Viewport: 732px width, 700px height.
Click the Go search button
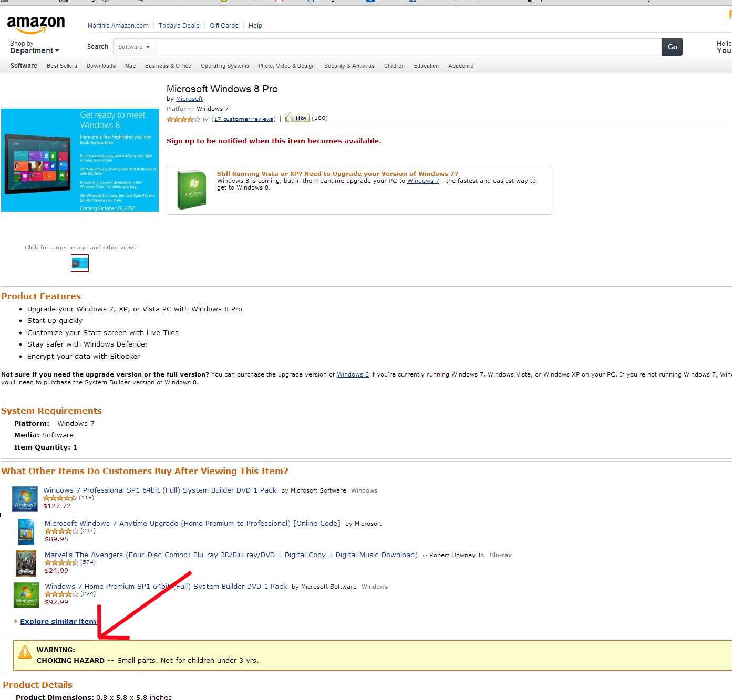click(672, 47)
